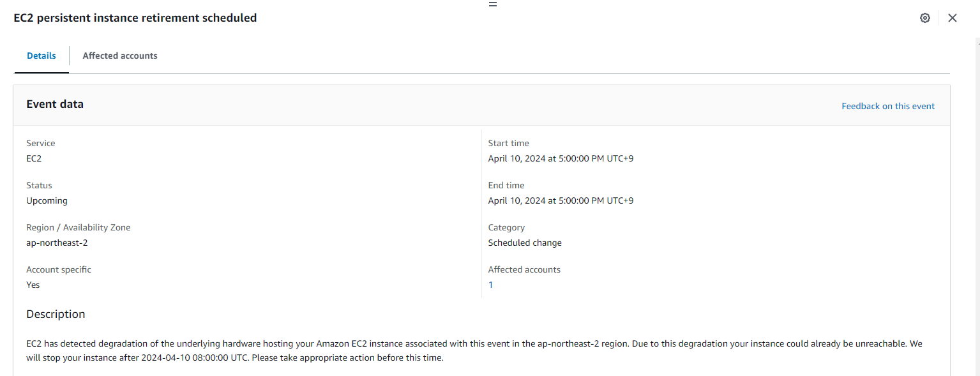Click the EC2 service value

pyautogui.click(x=34, y=158)
